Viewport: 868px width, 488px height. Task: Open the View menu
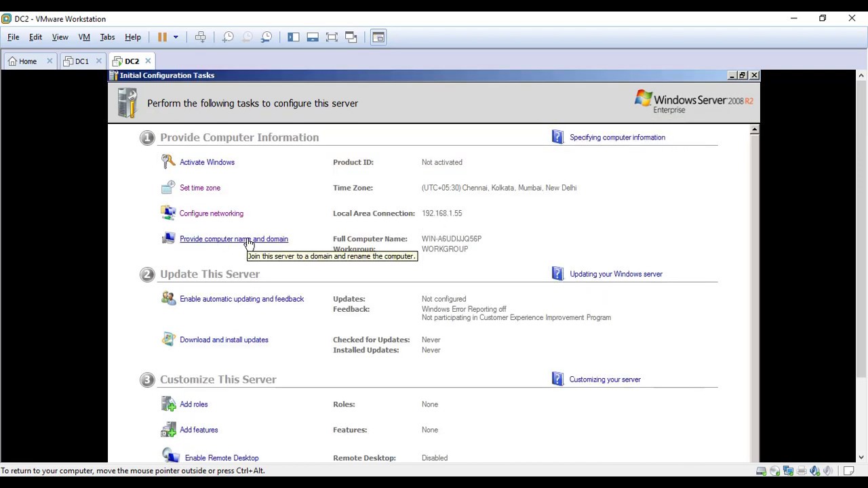60,37
